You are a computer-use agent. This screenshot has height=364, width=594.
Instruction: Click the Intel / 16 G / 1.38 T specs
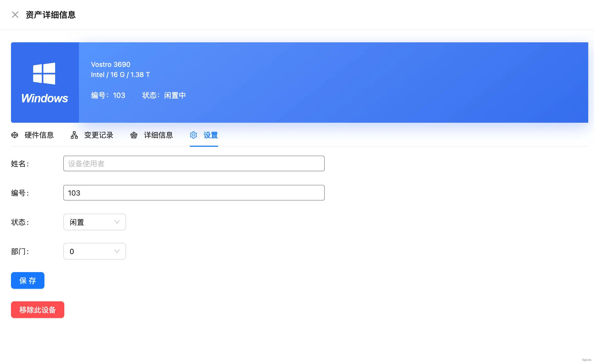point(121,75)
